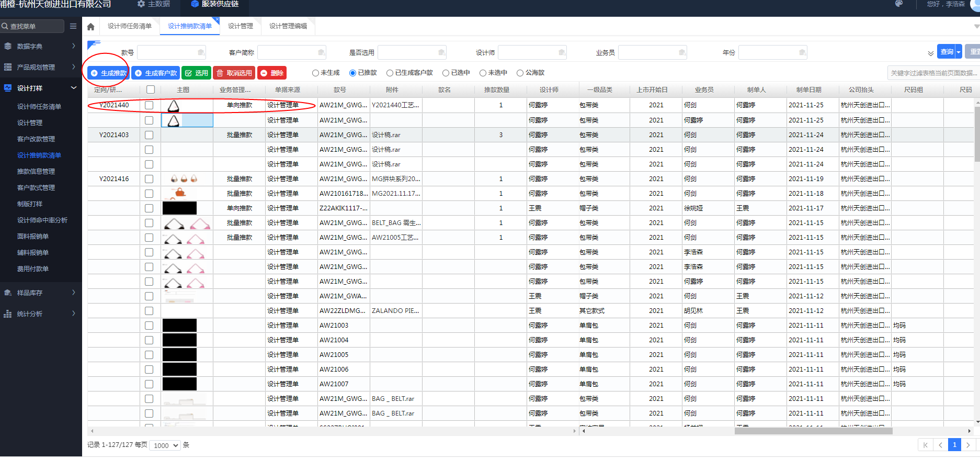Click the green 选用 button

click(x=197, y=73)
